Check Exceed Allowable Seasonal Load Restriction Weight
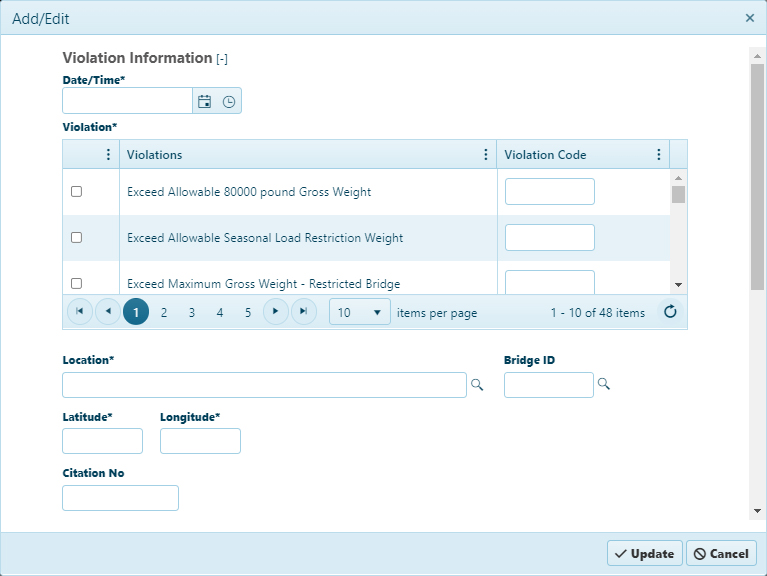 [76, 237]
